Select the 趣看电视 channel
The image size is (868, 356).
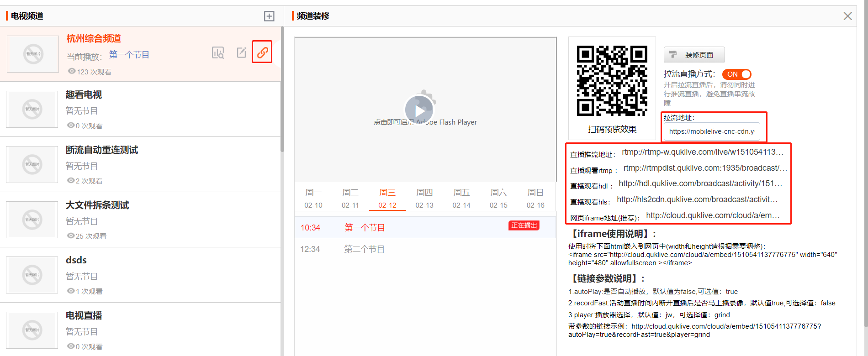(140, 110)
